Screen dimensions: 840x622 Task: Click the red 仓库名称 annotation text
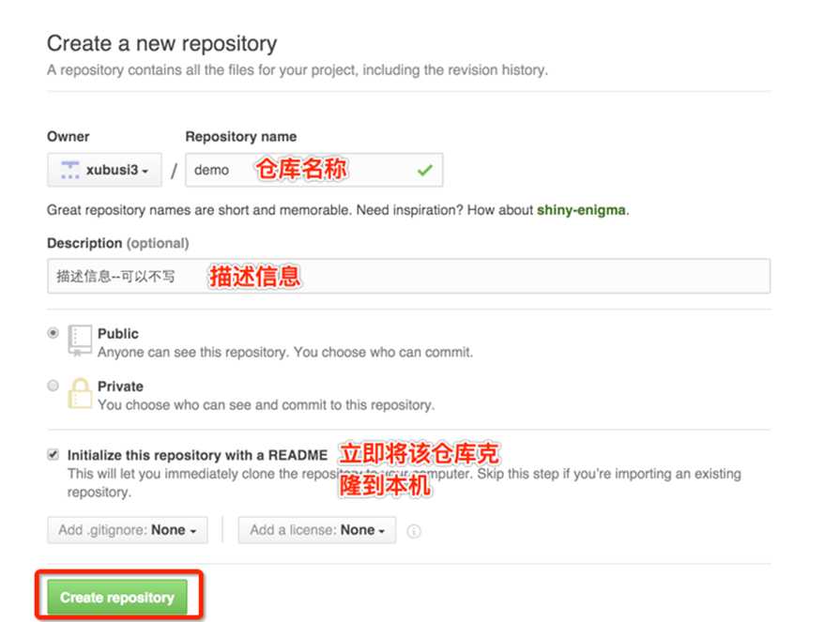point(300,170)
